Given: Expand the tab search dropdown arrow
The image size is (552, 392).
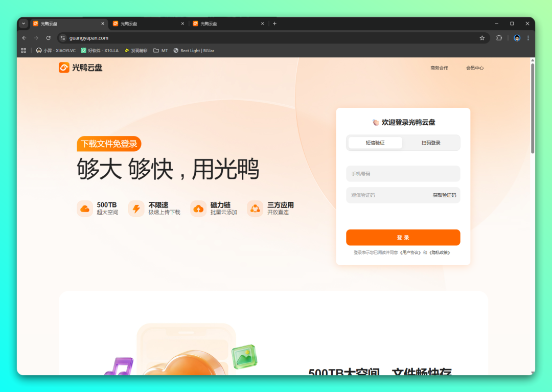Looking at the screenshot, I should tap(24, 24).
